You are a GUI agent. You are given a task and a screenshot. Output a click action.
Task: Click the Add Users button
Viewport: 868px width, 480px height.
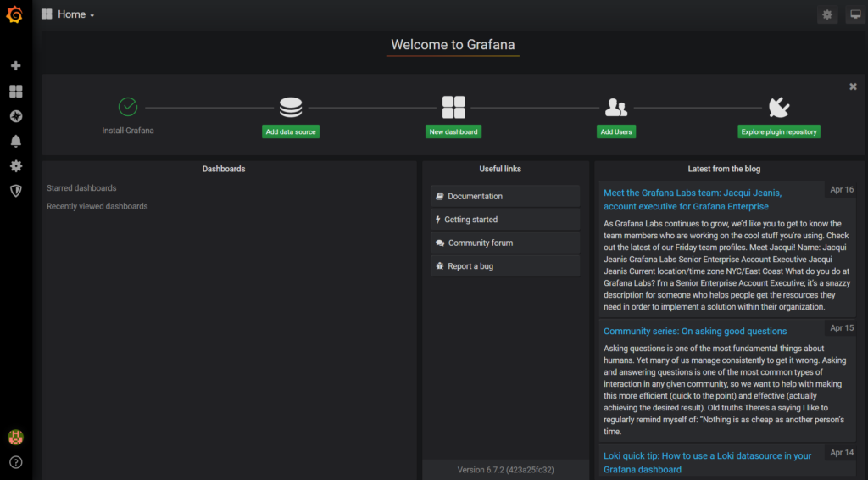pos(616,131)
